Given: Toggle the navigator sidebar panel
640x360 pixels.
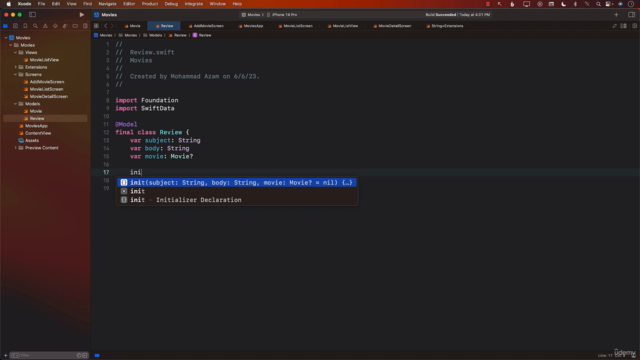Looking at the screenshot, I should click(x=32, y=15).
